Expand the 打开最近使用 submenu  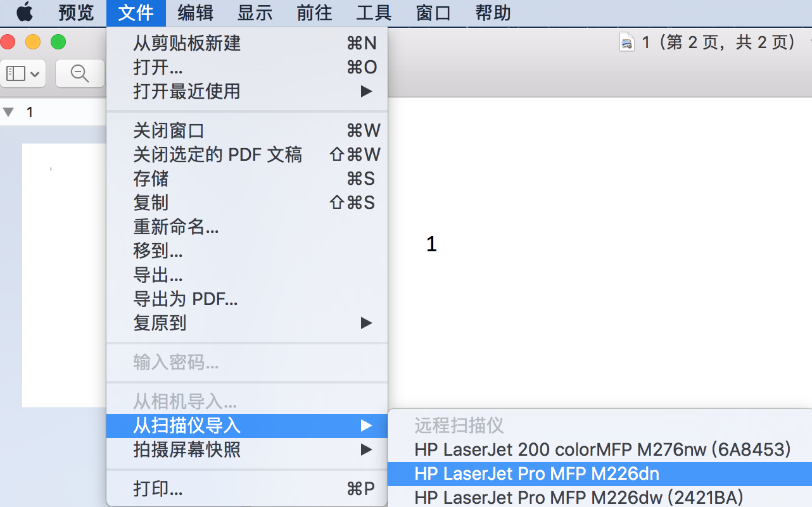[x=247, y=91]
